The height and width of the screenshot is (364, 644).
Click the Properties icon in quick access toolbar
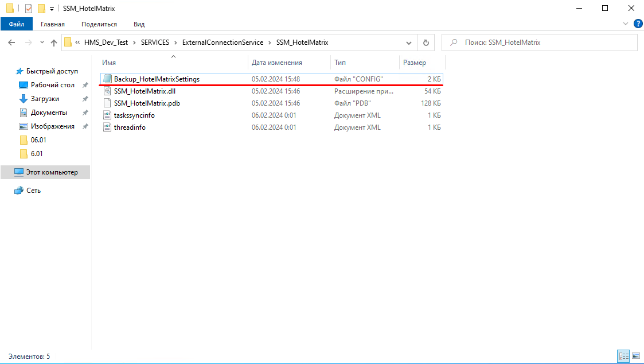pyautogui.click(x=29, y=9)
